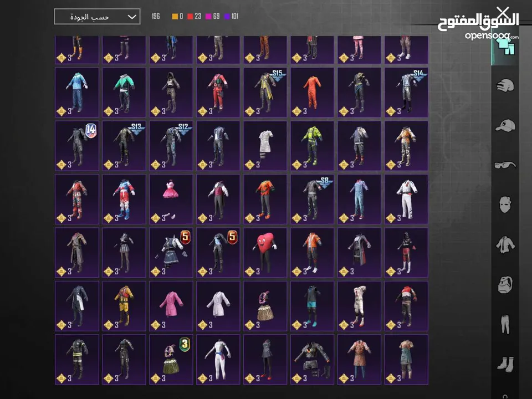Select the outfit tagged S13
The image size is (532, 399).
pos(124,146)
